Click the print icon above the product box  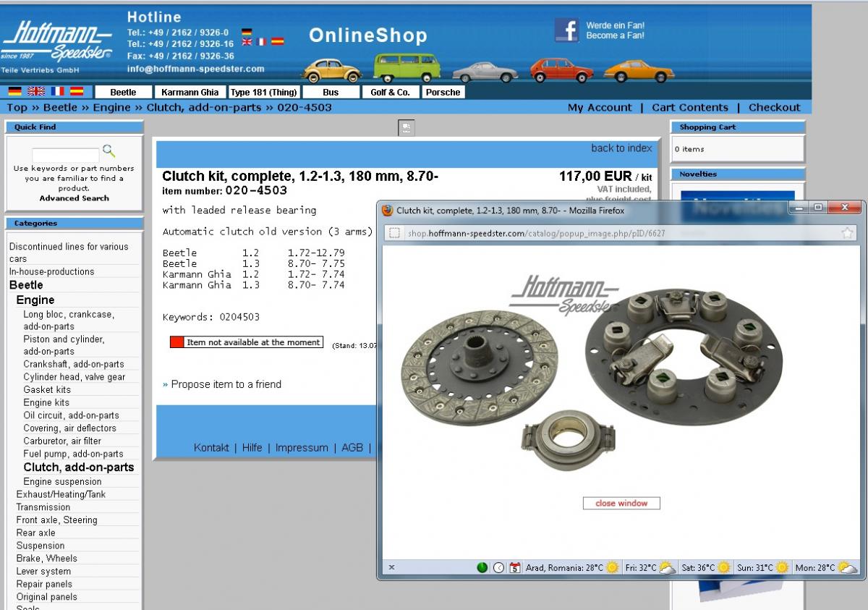(x=407, y=127)
